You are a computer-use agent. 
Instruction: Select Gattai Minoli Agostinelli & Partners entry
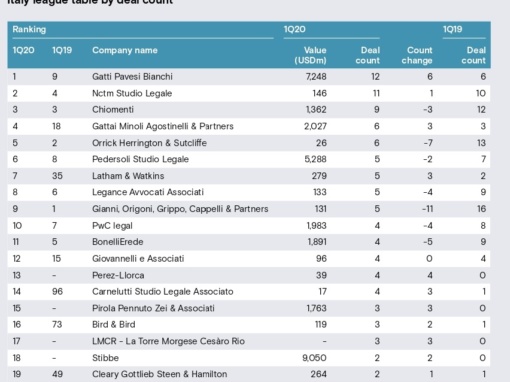tap(163, 126)
